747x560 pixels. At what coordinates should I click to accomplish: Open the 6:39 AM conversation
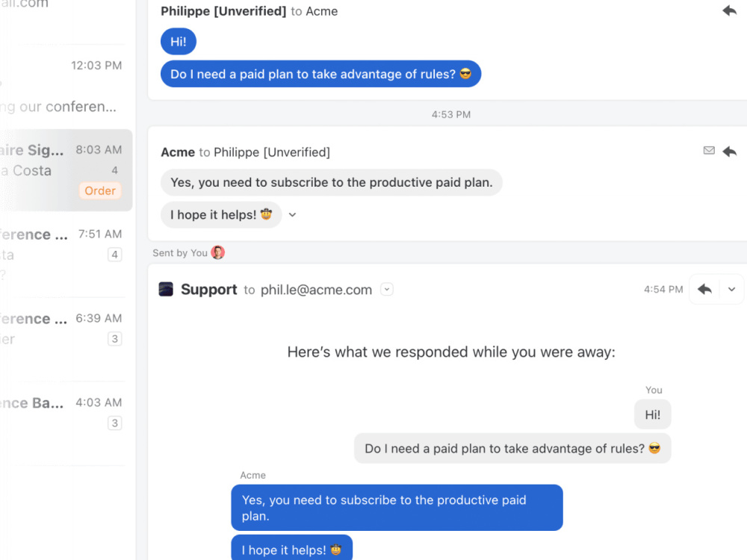coord(66,338)
